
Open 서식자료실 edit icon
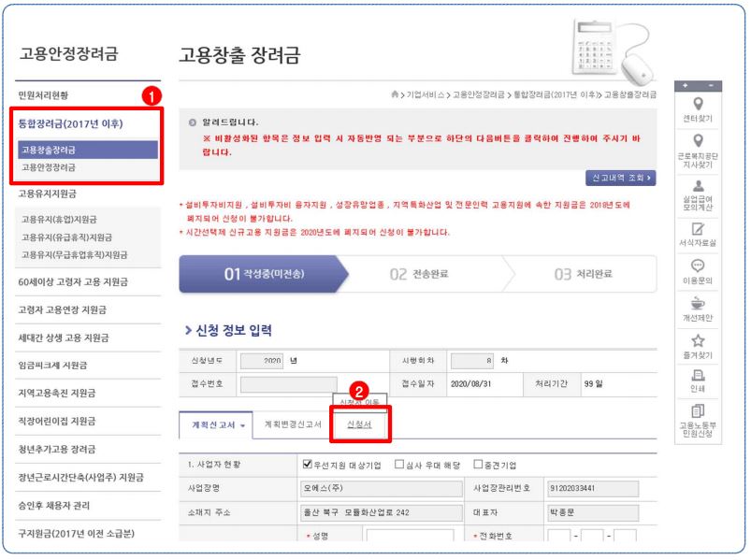pyautogui.click(x=699, y=229)
